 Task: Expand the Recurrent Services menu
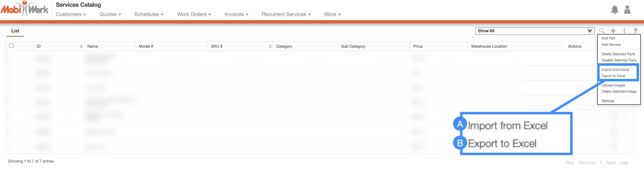point(286,14)
